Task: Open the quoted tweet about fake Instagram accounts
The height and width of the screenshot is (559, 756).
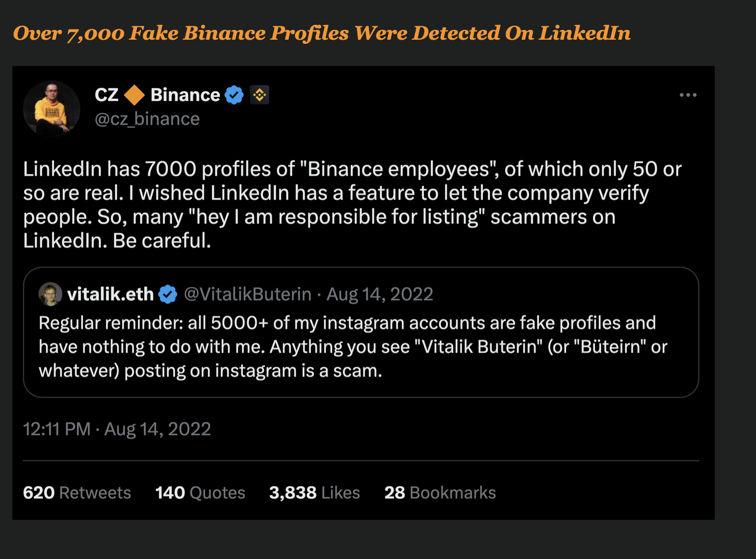Action: pos(353,347)
